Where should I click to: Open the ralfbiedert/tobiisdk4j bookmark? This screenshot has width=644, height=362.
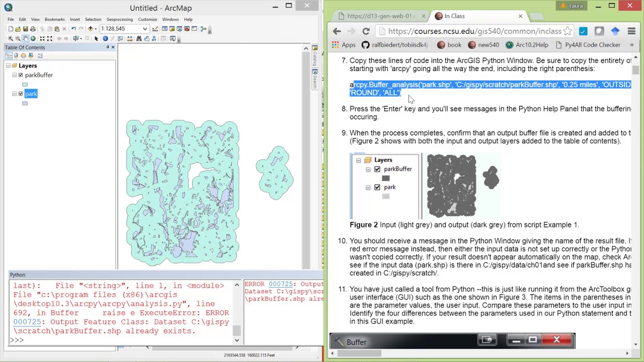click(395, 45)
